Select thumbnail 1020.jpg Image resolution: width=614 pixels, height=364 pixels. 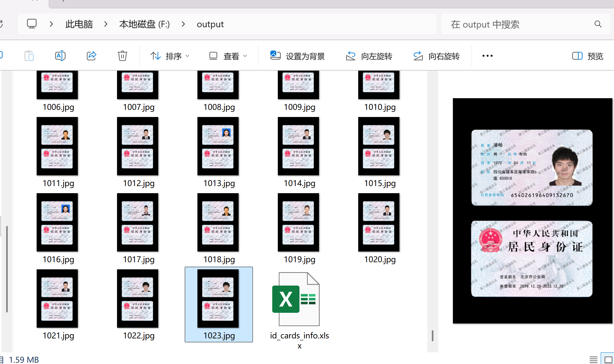379,222
